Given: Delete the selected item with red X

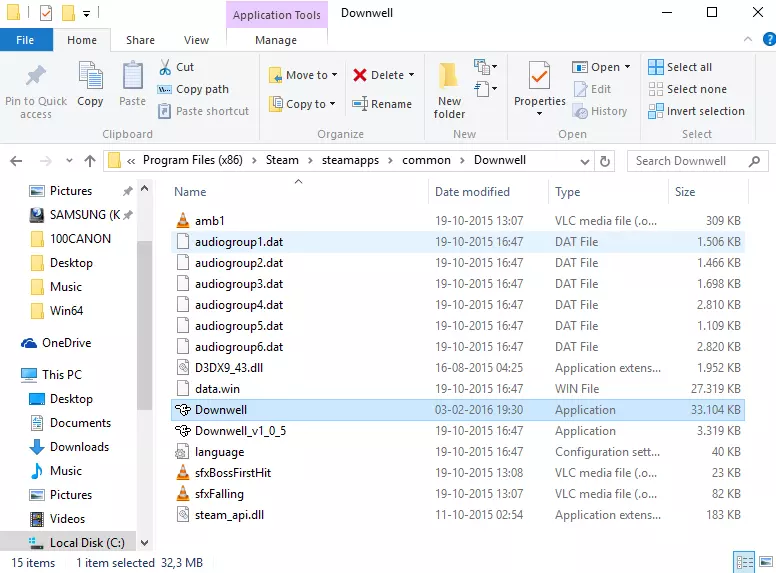Looking at the screenshot, I should [x=379, y=75].
